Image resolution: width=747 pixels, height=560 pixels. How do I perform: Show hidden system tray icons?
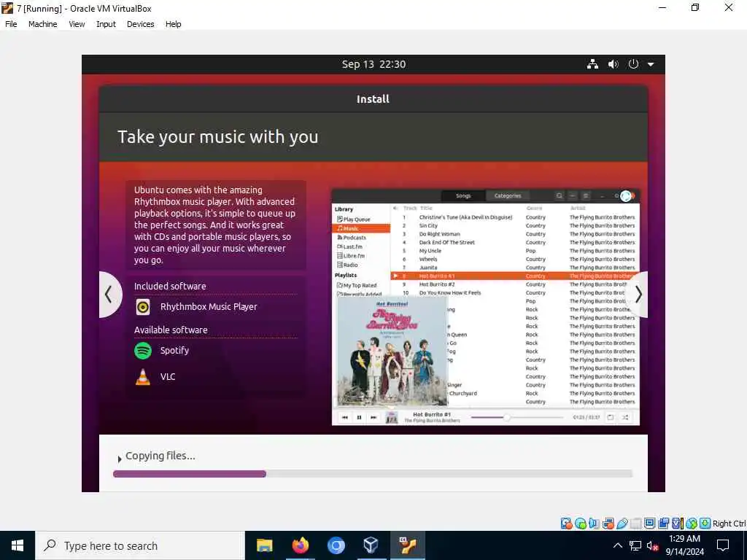pyautogui.click(x=617, y=545)
